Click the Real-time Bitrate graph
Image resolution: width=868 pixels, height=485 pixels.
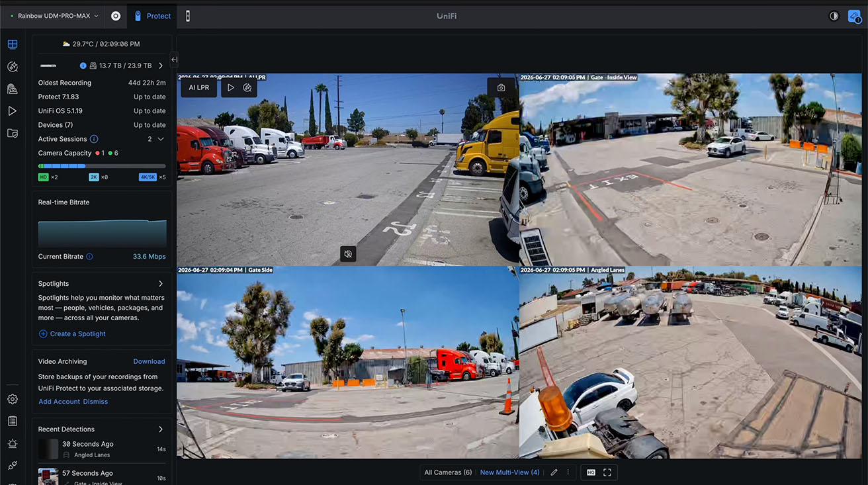coord(102,233)
